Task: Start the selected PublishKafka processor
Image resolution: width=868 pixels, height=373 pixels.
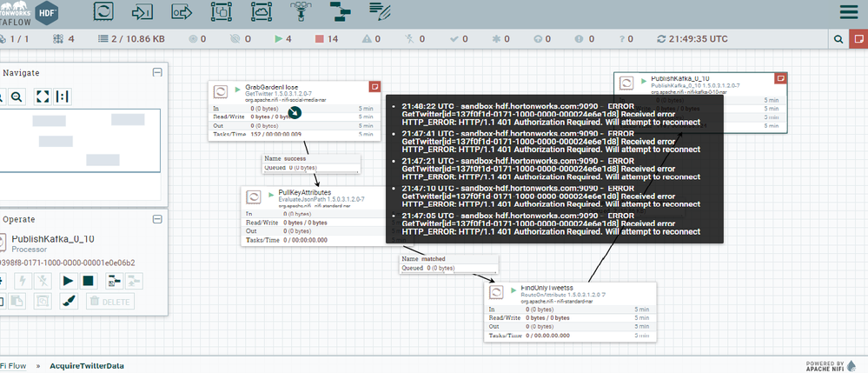Action: pyautogui.click(x=68, y=281)
